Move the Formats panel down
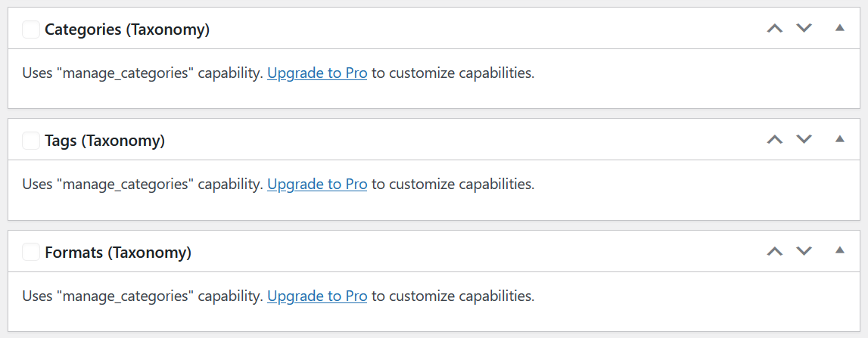This screenshot has width=868, height=338. click(804, 251)
